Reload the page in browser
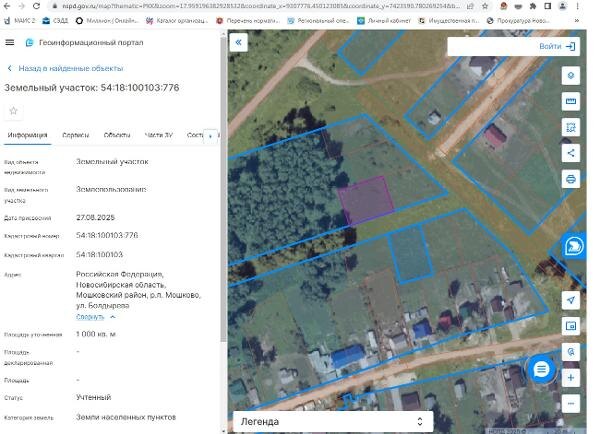 [36, 6]
